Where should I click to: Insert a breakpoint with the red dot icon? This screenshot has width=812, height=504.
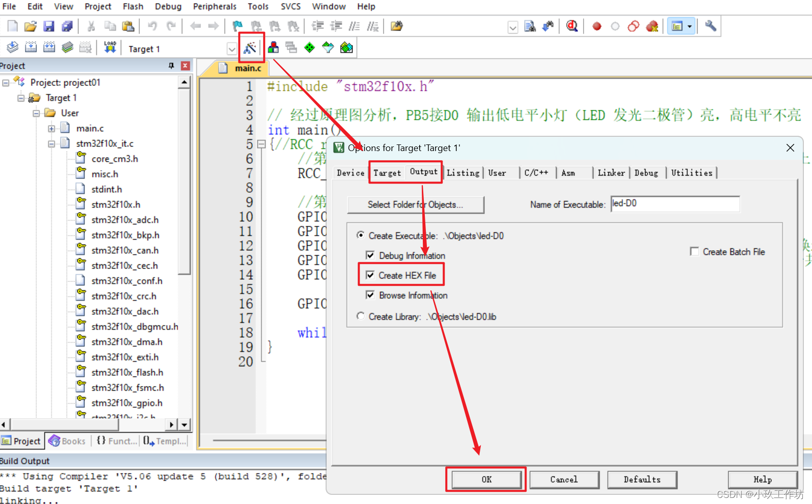[597, 26]
